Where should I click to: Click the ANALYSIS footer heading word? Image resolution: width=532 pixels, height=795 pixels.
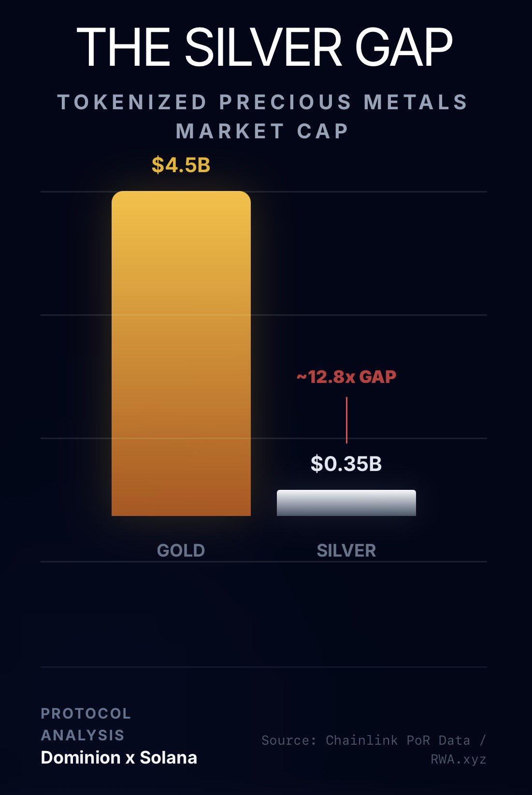tap(83, 735)
